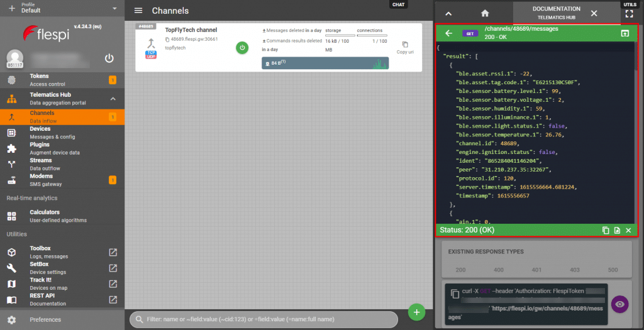Open Plugins Augment device data

point(62,148)
